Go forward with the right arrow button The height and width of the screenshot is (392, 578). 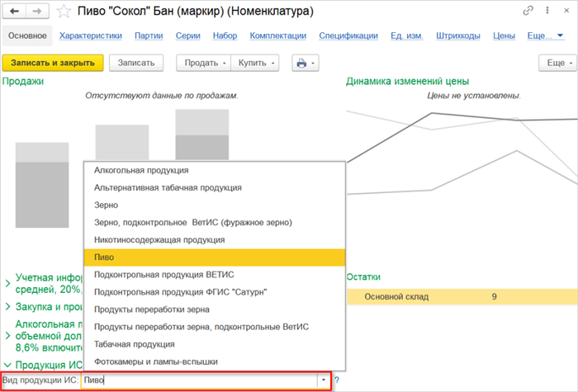click(37, 11)
